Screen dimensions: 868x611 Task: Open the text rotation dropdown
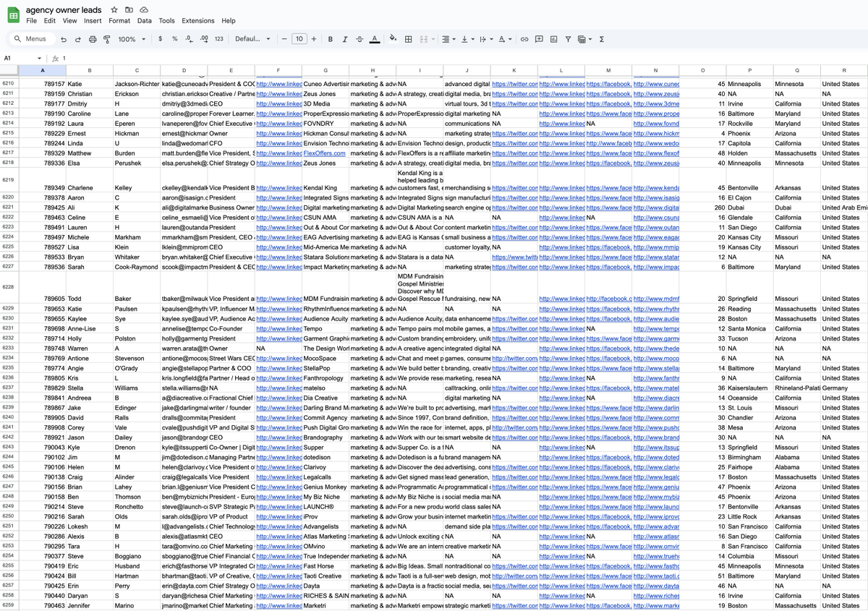[505, 39]
